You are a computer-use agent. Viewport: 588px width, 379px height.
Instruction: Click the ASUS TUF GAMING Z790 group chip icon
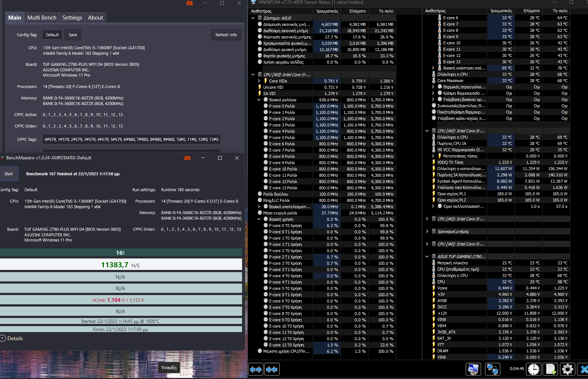(x=434, y=257)
